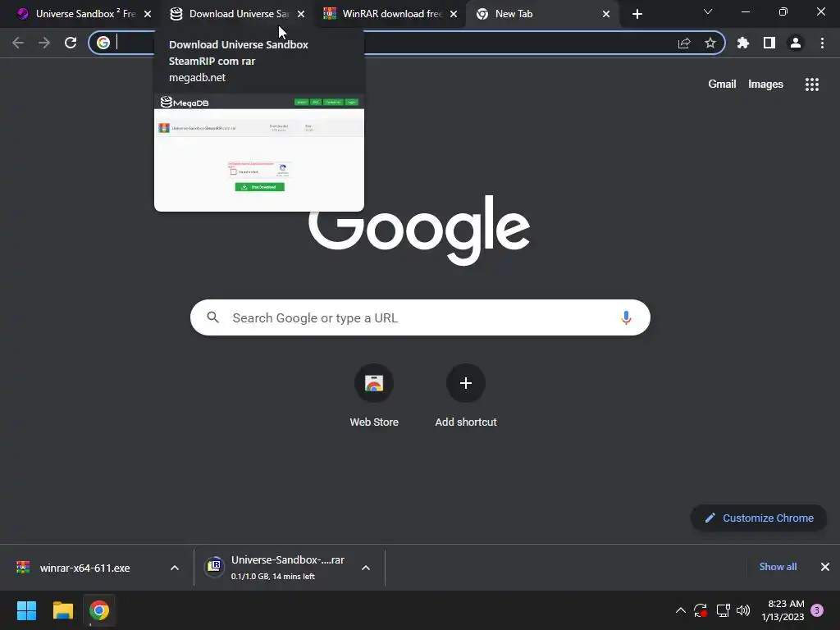The width and height of the screenshot is (840, 630).
Task: Click the Add shortcut button
Action: pyautogui.click(x=466, y=396)
